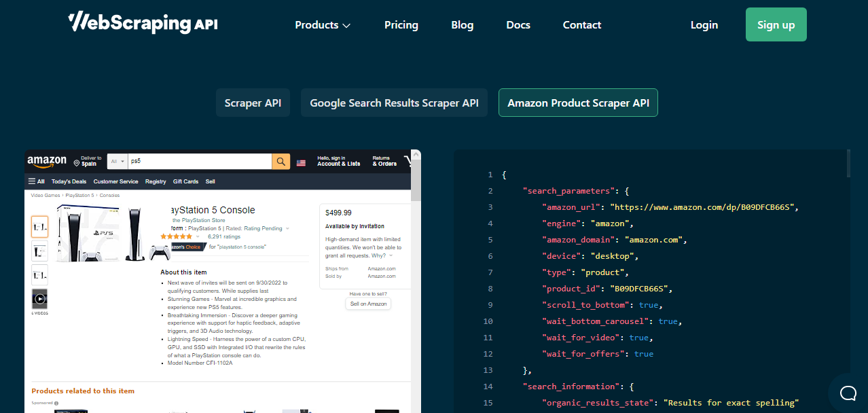Switch to the Scraper API option
This screenshot has width=868, height=413.
pos(253,103)
